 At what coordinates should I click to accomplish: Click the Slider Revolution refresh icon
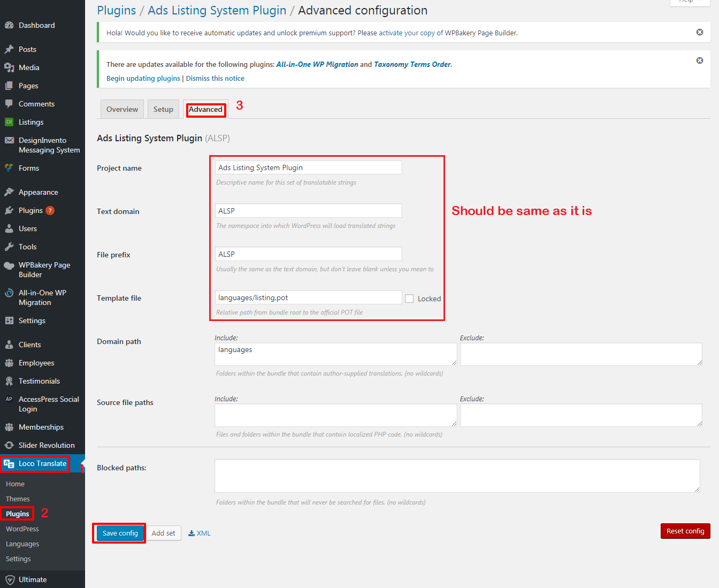pyautogui.click(x=9, y=445)
